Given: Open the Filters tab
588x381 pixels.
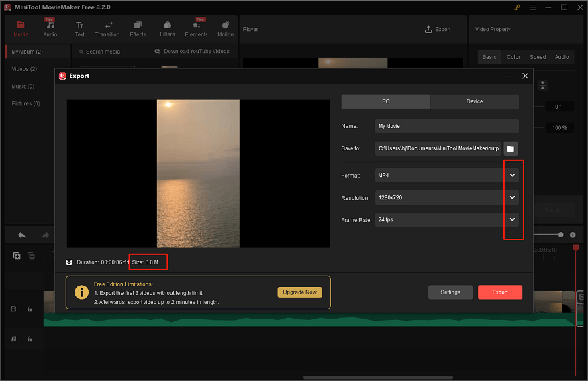Looking at the screenshot, I should (167, 29).
